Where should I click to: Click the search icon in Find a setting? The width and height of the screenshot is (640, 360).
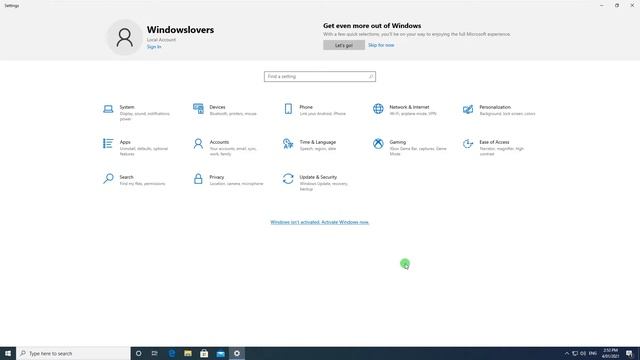pyautogui.click(x=371, y=76)
